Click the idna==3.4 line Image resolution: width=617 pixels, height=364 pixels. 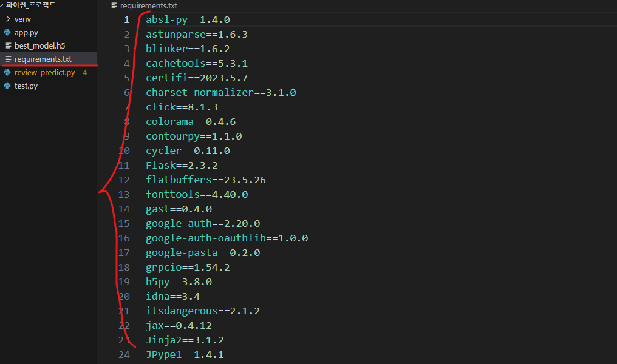[172, 296]
